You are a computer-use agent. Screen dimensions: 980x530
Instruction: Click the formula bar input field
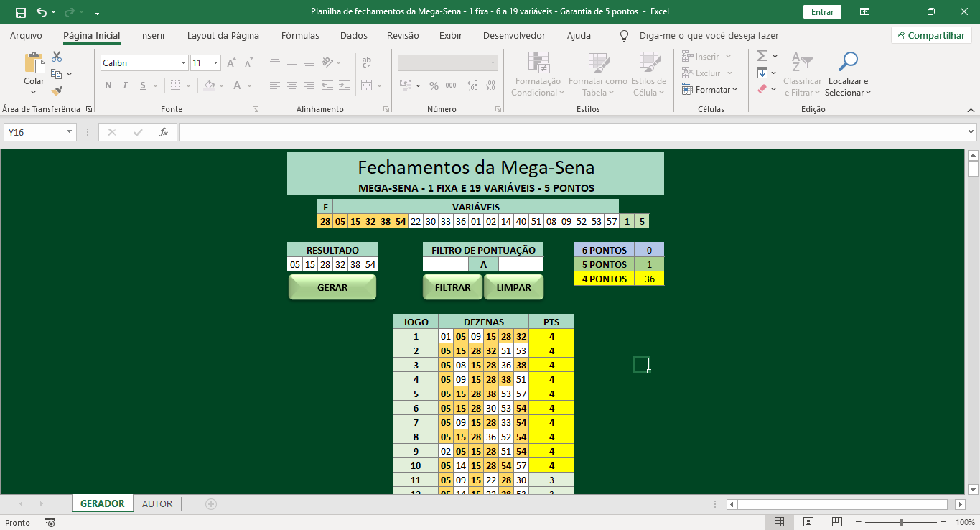coord(571,132)
